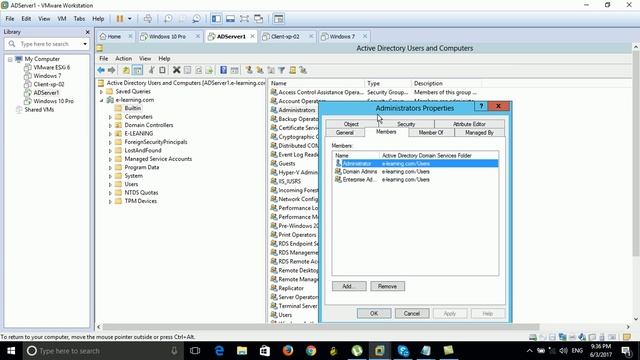Pause the virtual machine with the pause icon

(x=120, y=19)
